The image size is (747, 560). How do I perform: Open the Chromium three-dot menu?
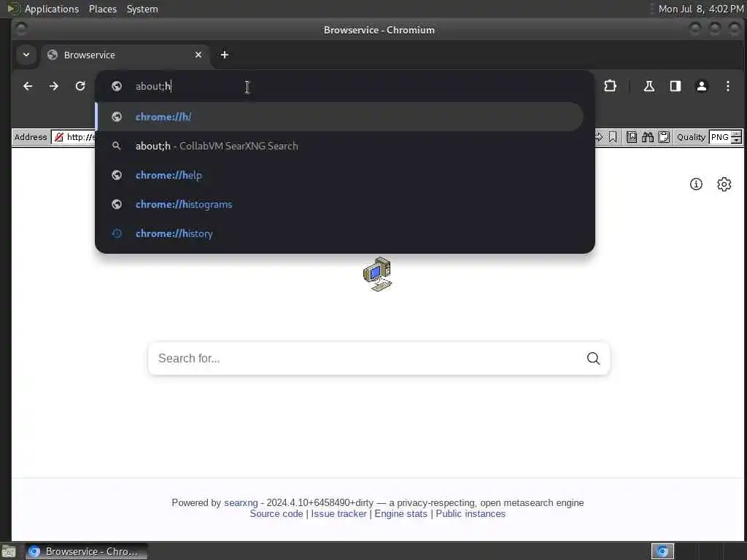[x=727, y=86]
